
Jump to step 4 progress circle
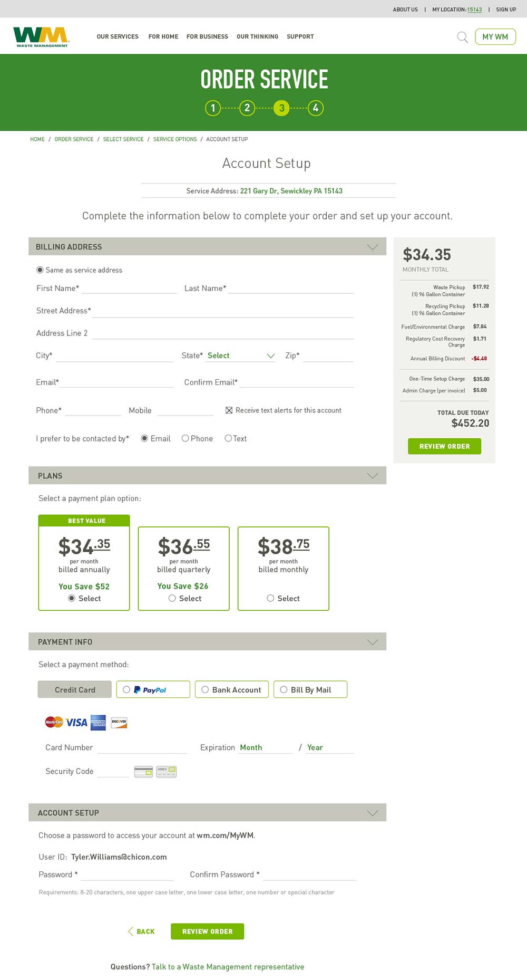(316, 108)
